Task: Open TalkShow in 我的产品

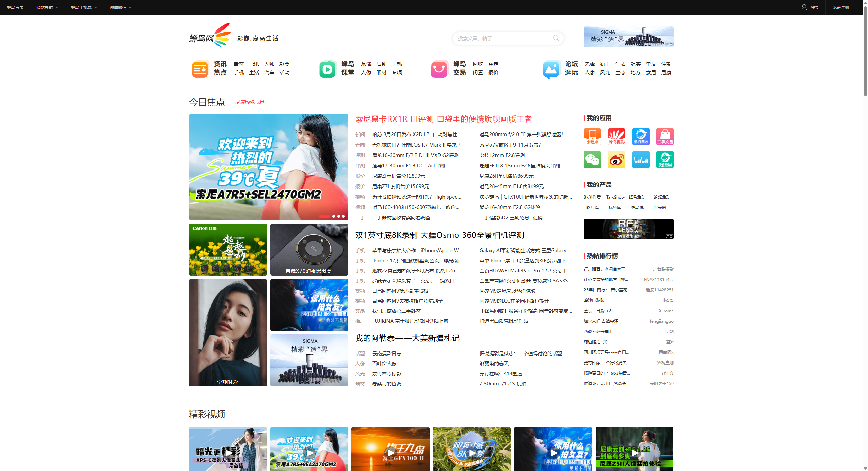Action: (x=615, y=197)
